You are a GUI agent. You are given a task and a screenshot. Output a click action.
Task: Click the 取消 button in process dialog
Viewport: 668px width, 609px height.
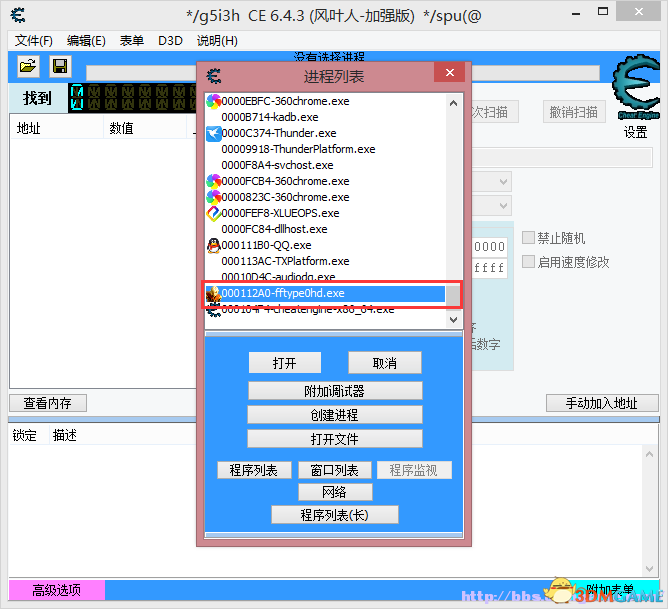point(385,363)
